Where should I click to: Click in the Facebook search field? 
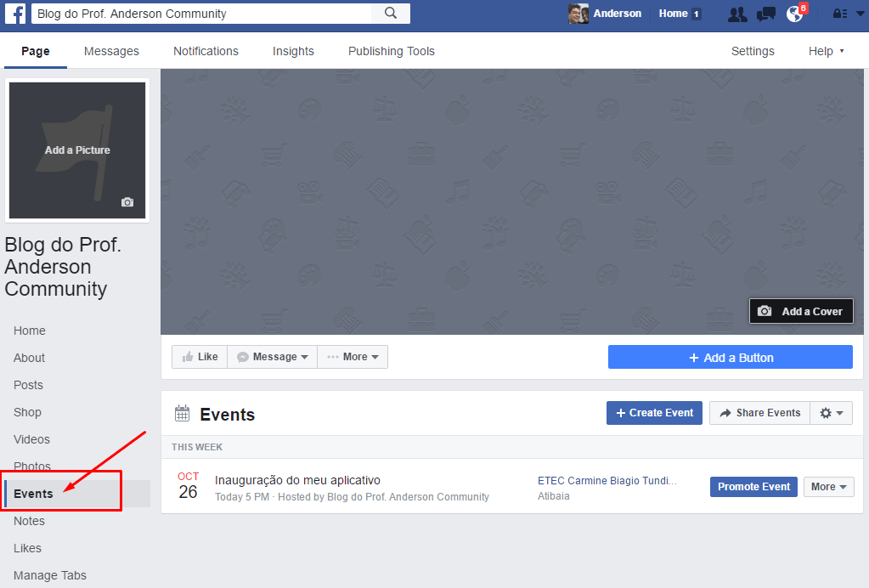pyautogui.click(x=201, y=14)
